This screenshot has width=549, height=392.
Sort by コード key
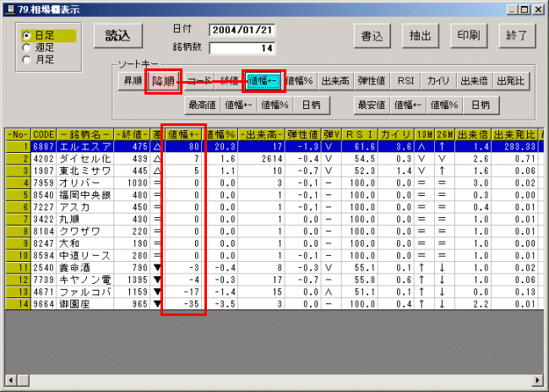[199, 81]
